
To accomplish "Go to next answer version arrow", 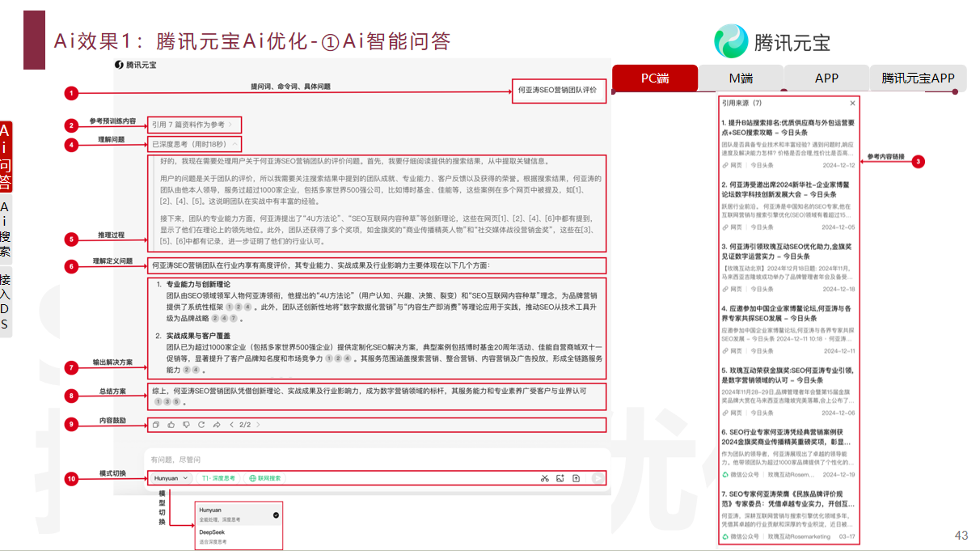I will click(x=259, y=424).
